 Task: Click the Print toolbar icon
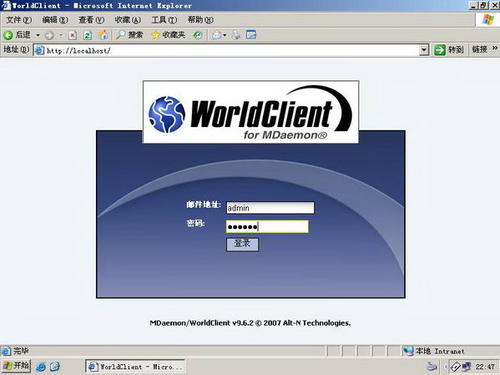(236, 35)
